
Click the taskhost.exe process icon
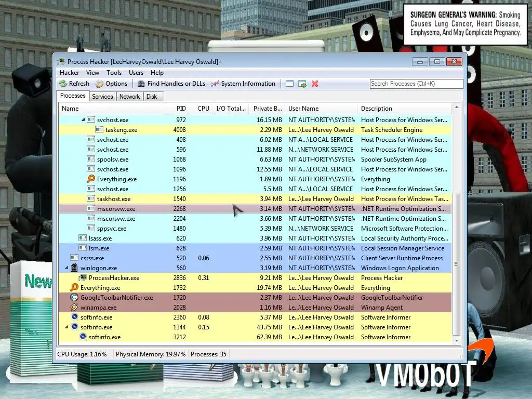point(91,198)
